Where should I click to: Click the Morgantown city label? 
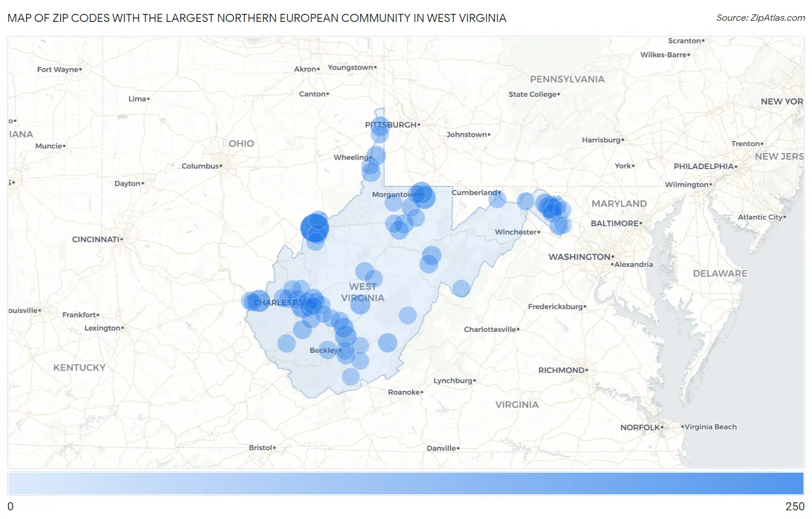point(396,195)
